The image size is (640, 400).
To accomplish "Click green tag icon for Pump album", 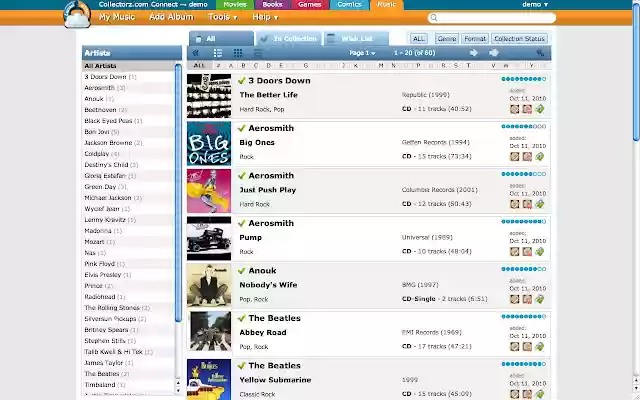I will (540, 251).
